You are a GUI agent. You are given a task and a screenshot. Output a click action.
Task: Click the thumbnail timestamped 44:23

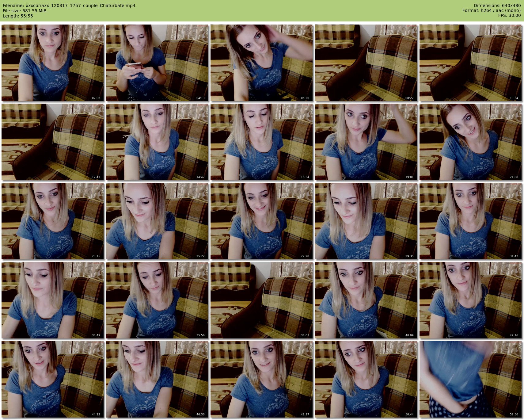(52, 379)
